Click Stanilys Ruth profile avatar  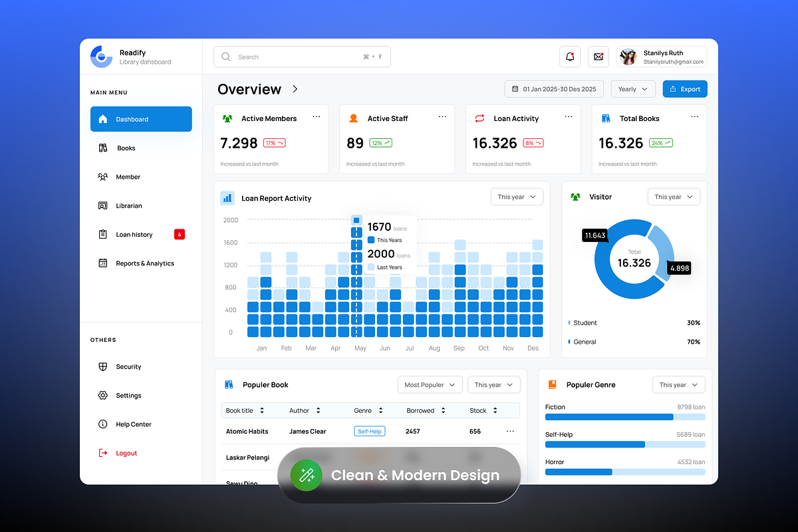pyautogui.click(x=628, y=57)
